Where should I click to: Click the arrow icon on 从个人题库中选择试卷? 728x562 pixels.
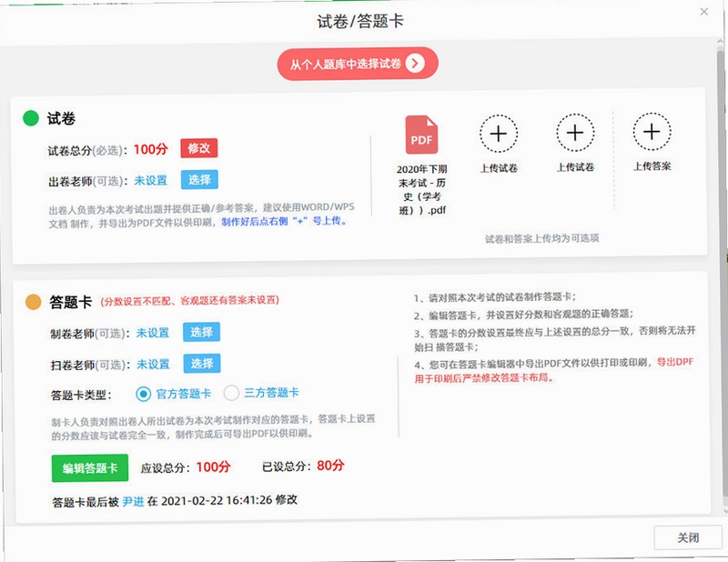coord(415,63)
